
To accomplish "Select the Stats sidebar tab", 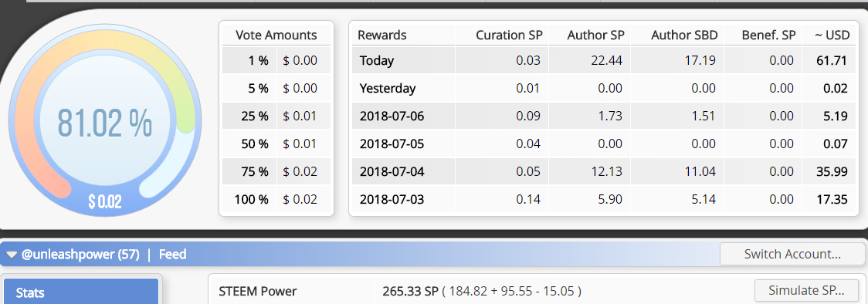I will 81,292.
